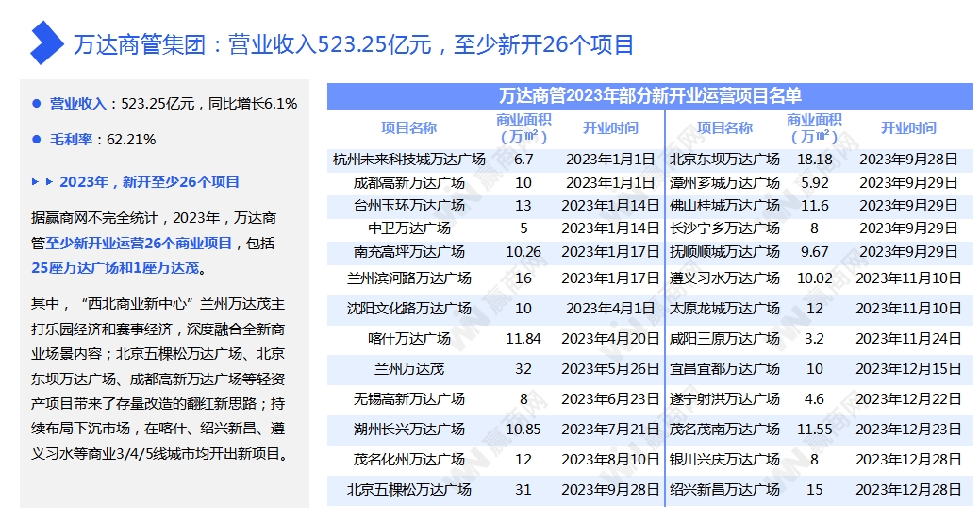Click left table 项目名称 column header

click(x=409, y=128)
